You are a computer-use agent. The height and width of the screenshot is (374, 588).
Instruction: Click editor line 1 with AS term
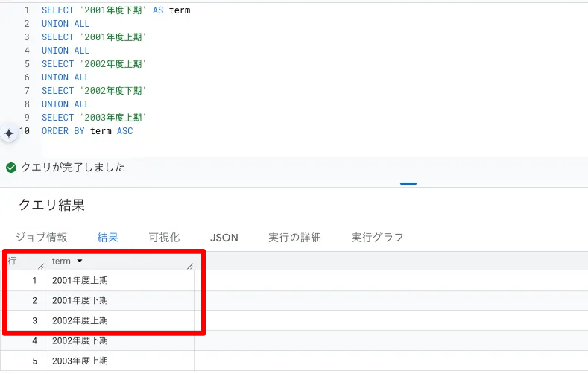(x=116, y=10)
